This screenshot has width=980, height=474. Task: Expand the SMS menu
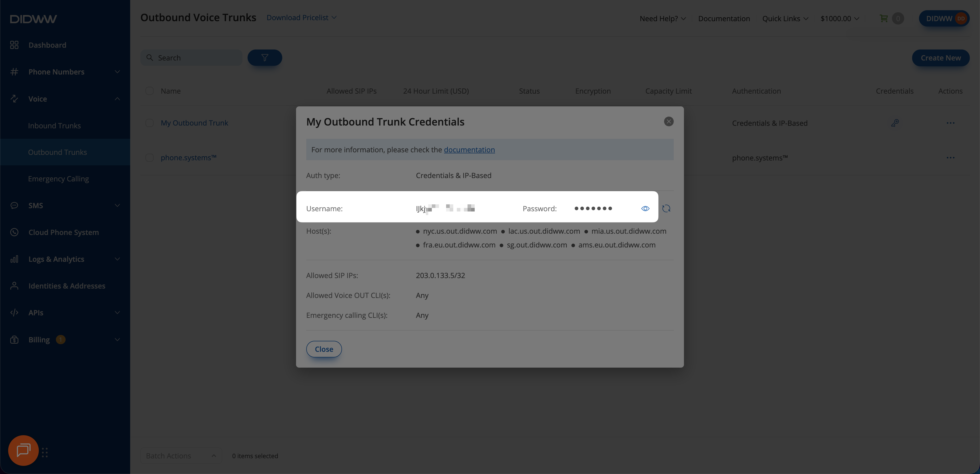point(117,205)
